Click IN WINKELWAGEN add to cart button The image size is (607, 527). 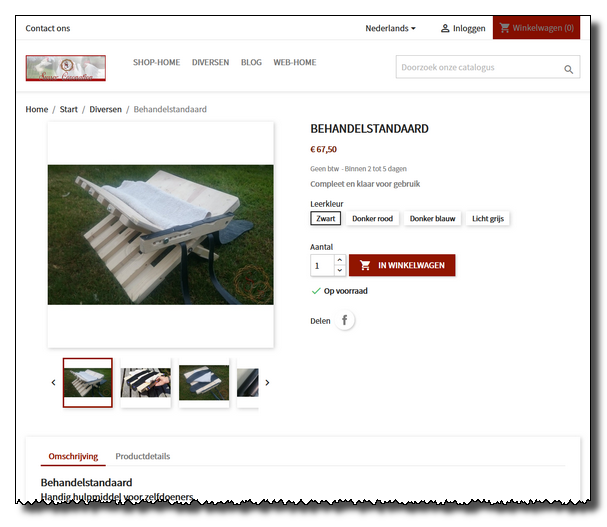(402, 265)
